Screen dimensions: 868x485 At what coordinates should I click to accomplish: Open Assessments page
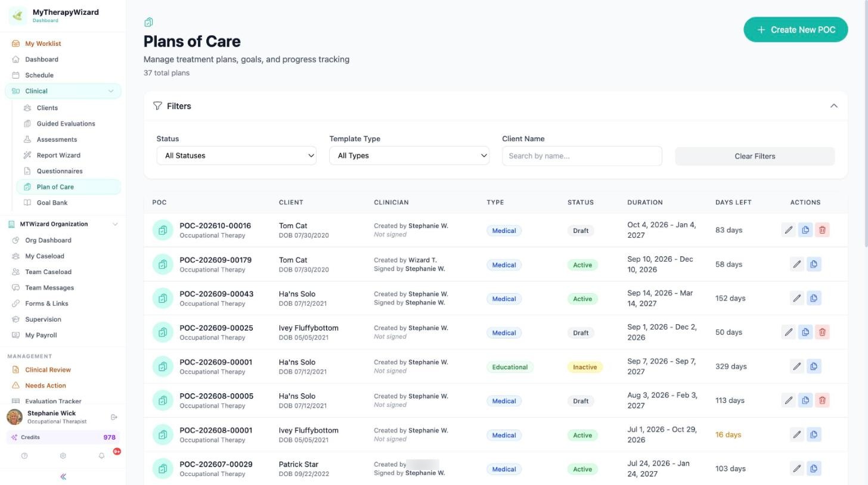coord(57,139)
